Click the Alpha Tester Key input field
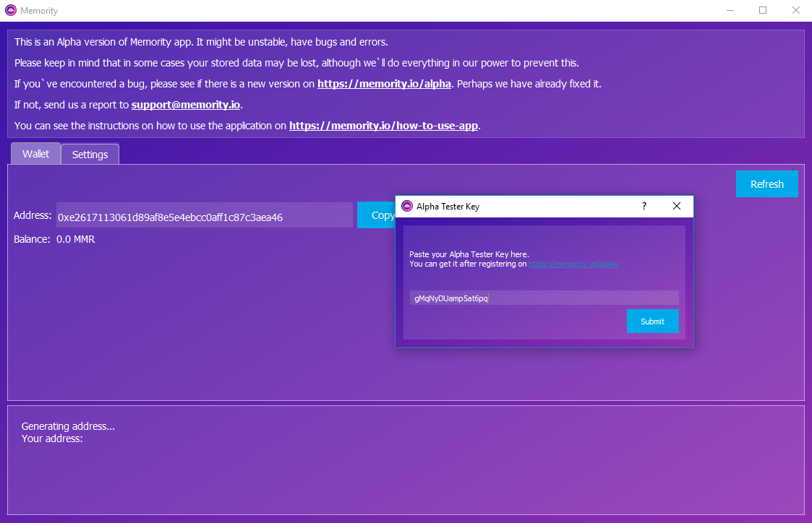812x523 pixels. [544, 298]
